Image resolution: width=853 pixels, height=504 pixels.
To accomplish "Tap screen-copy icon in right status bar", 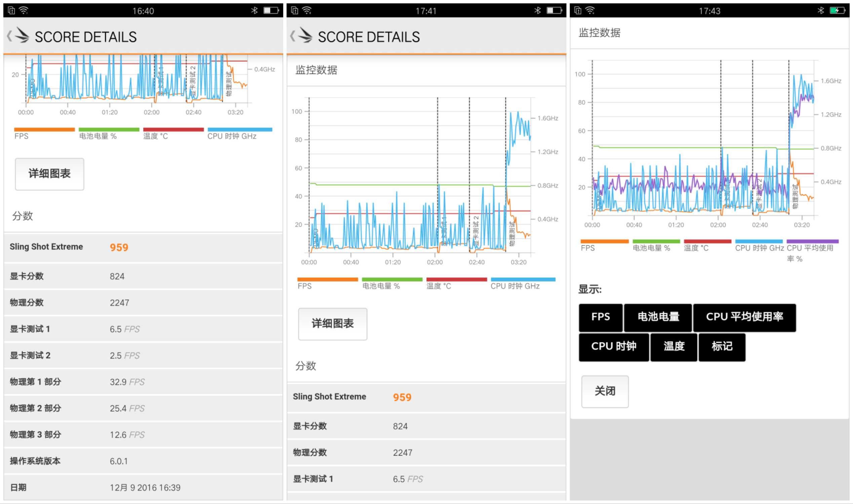I will 577,10.
